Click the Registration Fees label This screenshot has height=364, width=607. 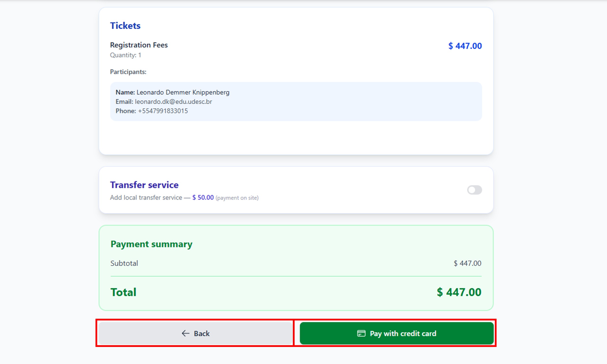click(x=139, y=45)
